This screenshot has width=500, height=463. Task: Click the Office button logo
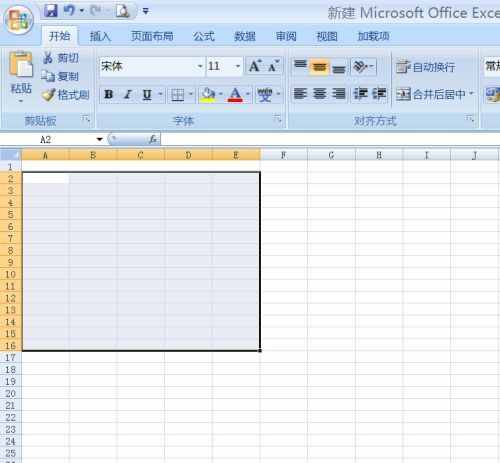click(x=19, y=20)
